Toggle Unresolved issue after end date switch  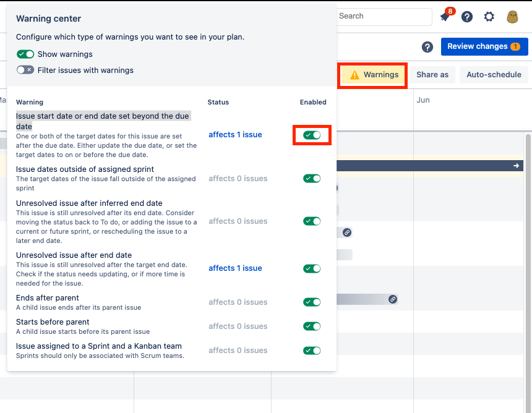coord(312,268)
